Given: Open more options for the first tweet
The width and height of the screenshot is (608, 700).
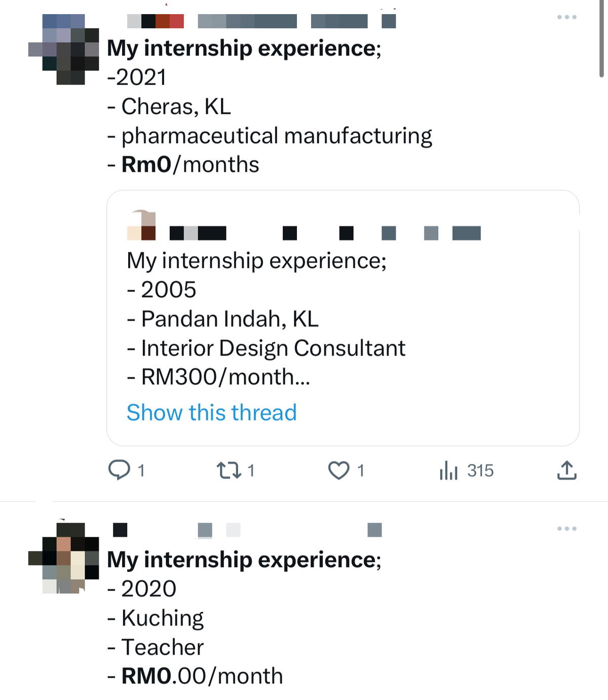Looking at the screenshot, I should (x=566, y=17).
